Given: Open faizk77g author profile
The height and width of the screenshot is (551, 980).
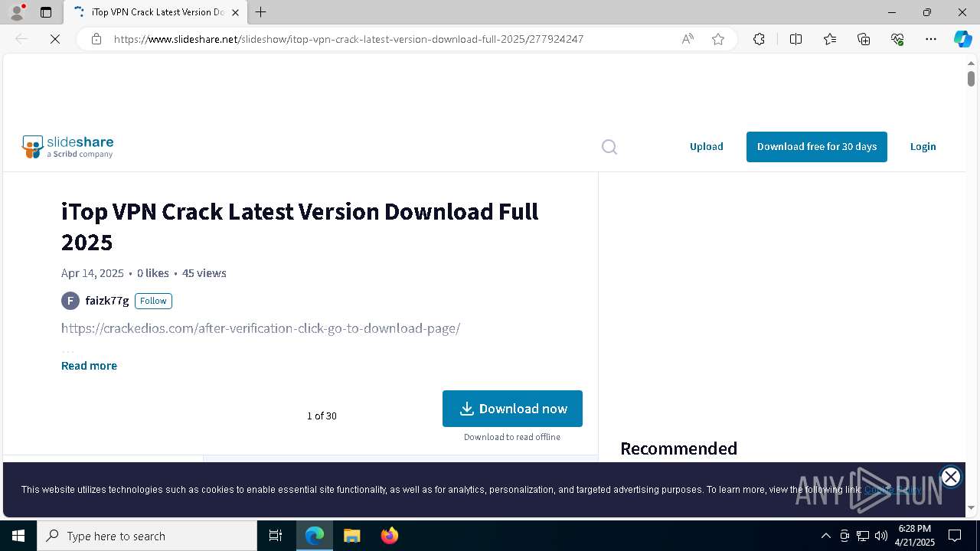Looking at the screenshot, I should point(107,301).
